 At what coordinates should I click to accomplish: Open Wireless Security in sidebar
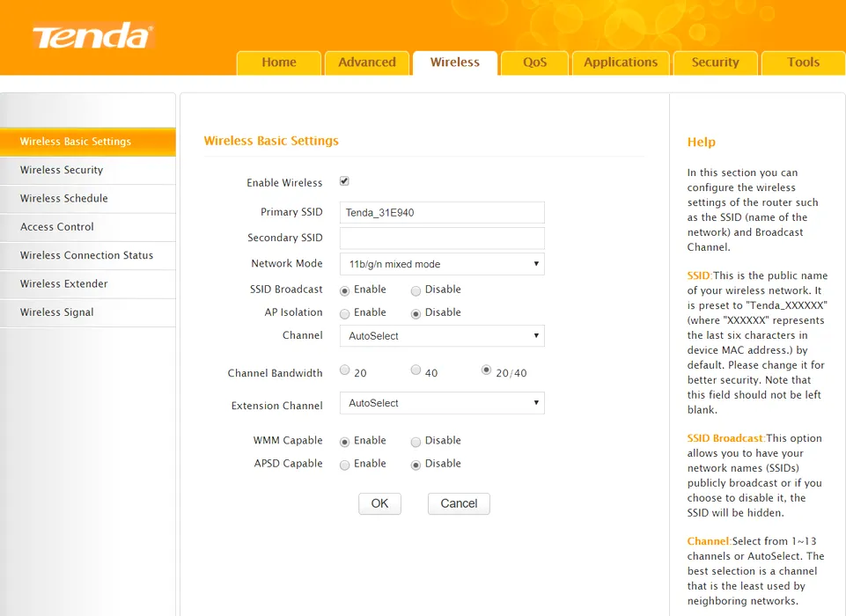click(88, 170)
